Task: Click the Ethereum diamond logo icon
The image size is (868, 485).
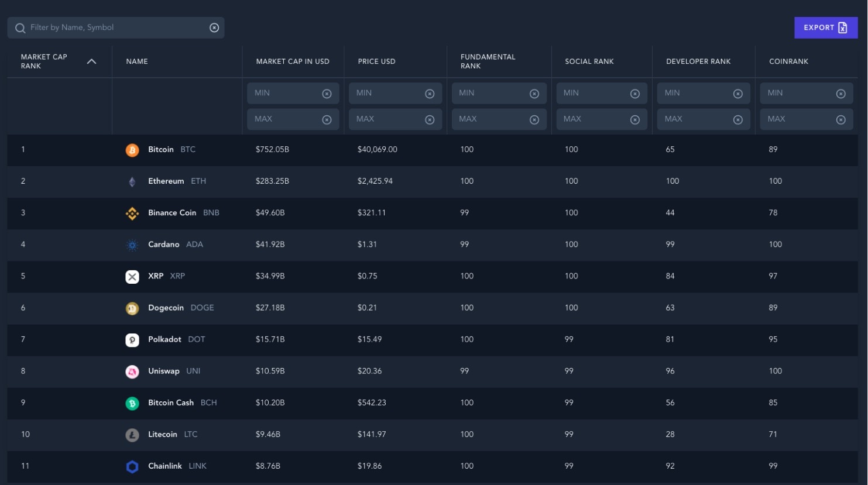Action: [x=132, y=181]
